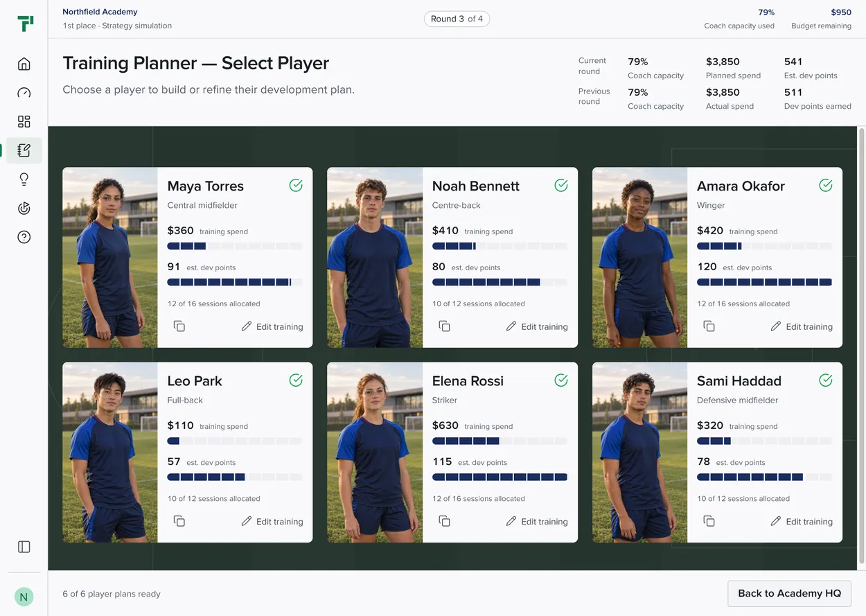Open the lightbulb insights icon

pyautogui.click(x=24, y=179)
